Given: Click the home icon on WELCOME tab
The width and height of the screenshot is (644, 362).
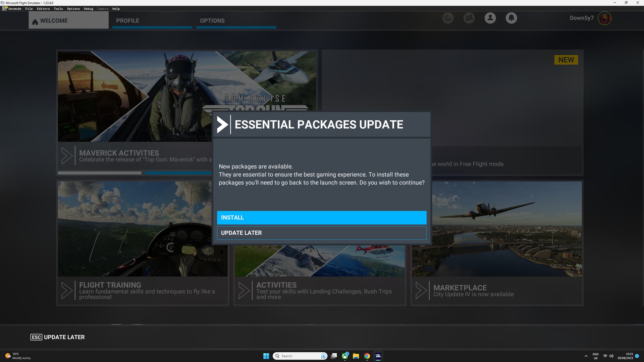Looking at the screenshot, I should point(35,22).
